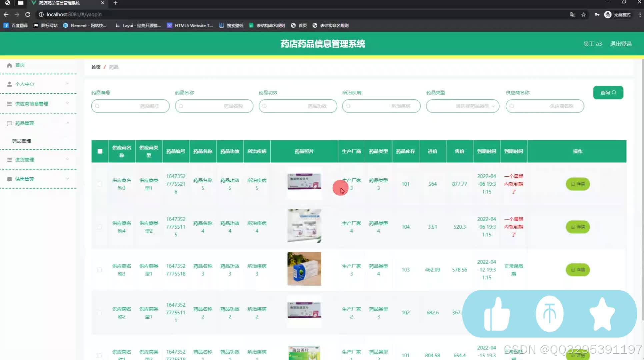Image resolution: width=644 pixels, height=360 pixels.
Task: Click the 员工 a3 user label
Action: [592, 44]
